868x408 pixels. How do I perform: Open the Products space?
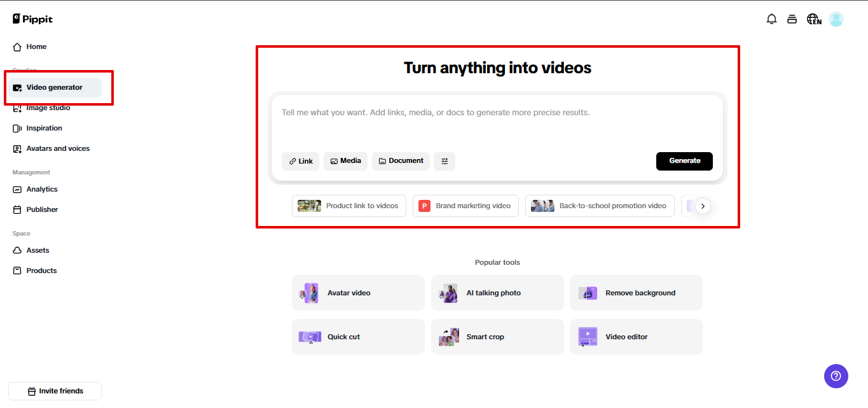[x=40, y=271]
